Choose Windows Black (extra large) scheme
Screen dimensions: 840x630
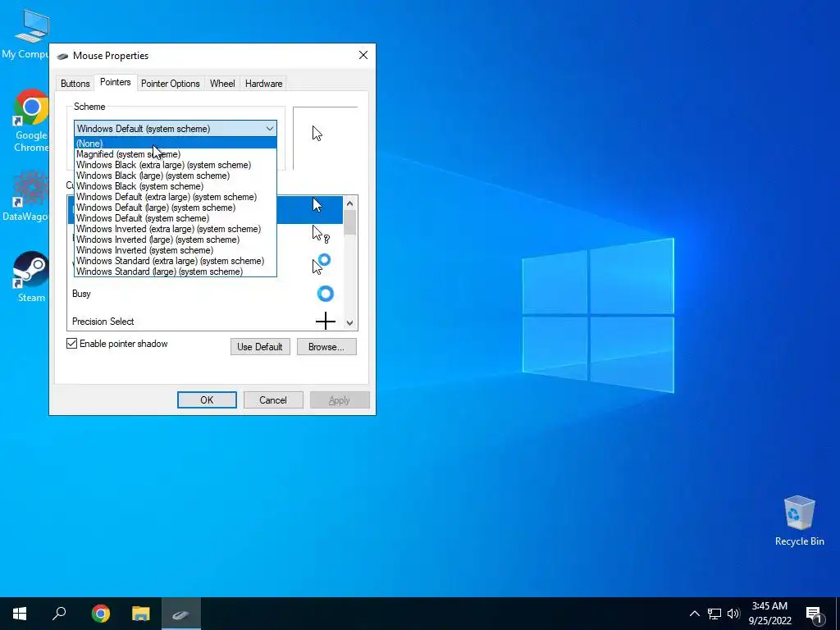click(x=176, y=165)
